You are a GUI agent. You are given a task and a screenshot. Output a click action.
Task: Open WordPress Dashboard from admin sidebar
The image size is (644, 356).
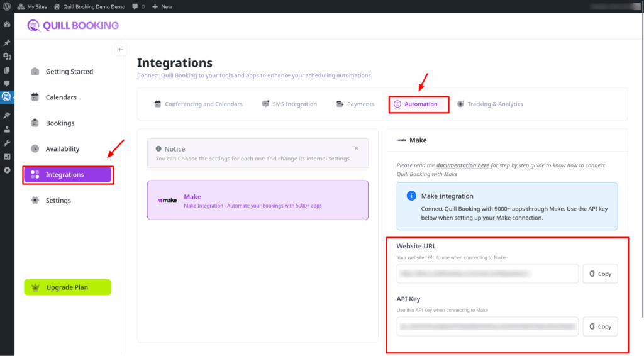click(x=7, y=24)
